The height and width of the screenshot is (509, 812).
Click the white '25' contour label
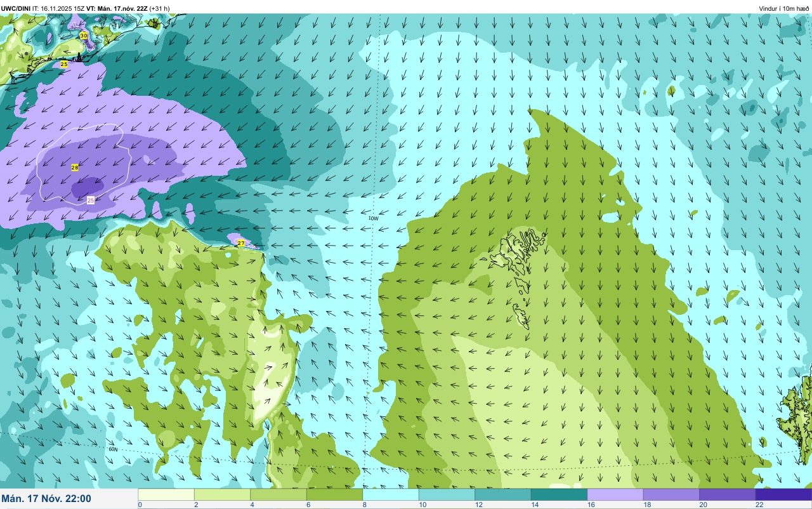pos(91,200)
